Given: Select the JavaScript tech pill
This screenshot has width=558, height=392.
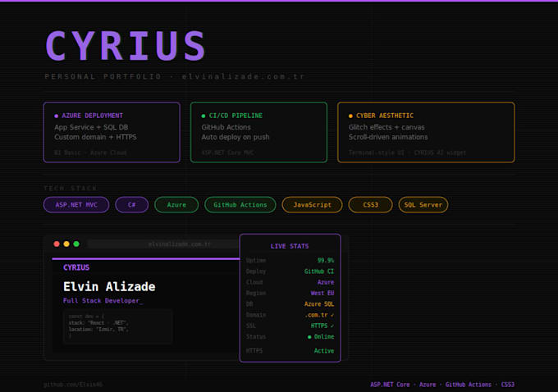Looking at the screenshot, I should point(312,205).
